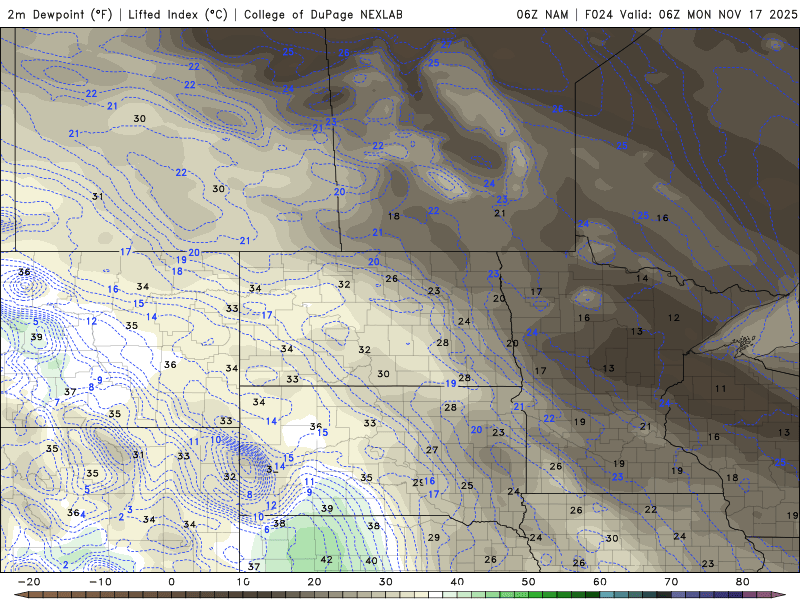Click the 80 label on the color scale
Viewport: 800px width, 600px height.
pyautogui.click(x=743, y=582)
